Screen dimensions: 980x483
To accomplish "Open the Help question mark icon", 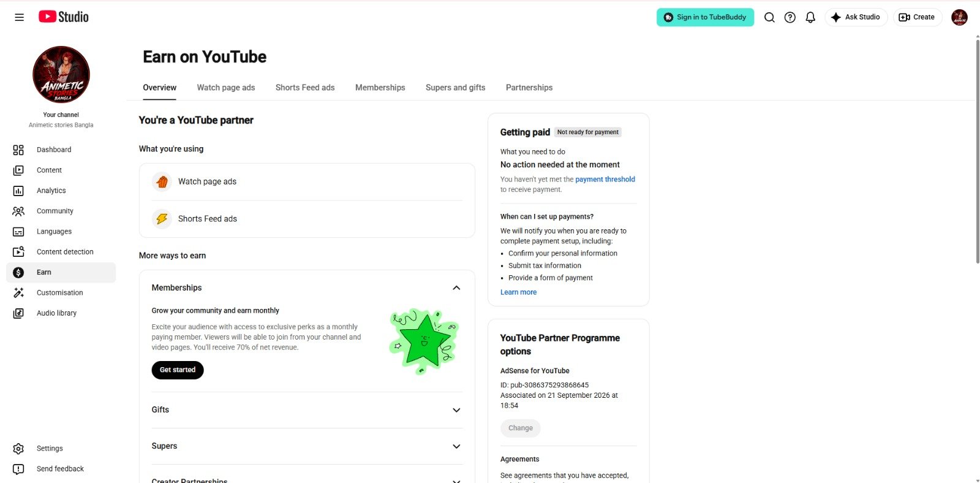I will (790, 17).
